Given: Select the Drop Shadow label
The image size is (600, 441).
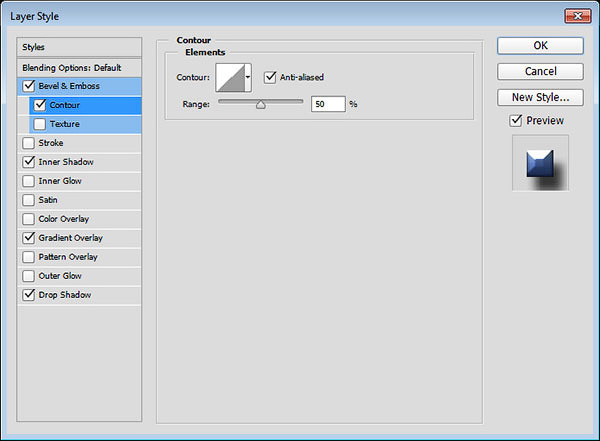Looking at the screenshot, I should point(65,295).
